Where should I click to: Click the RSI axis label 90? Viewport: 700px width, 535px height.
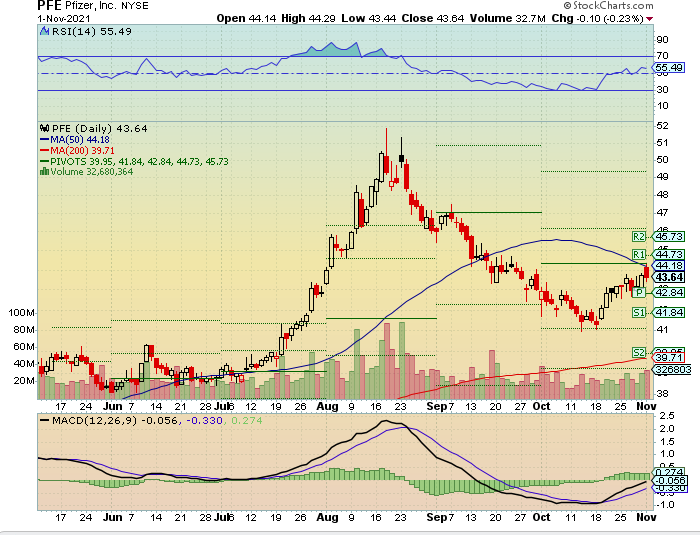[662, 40]
